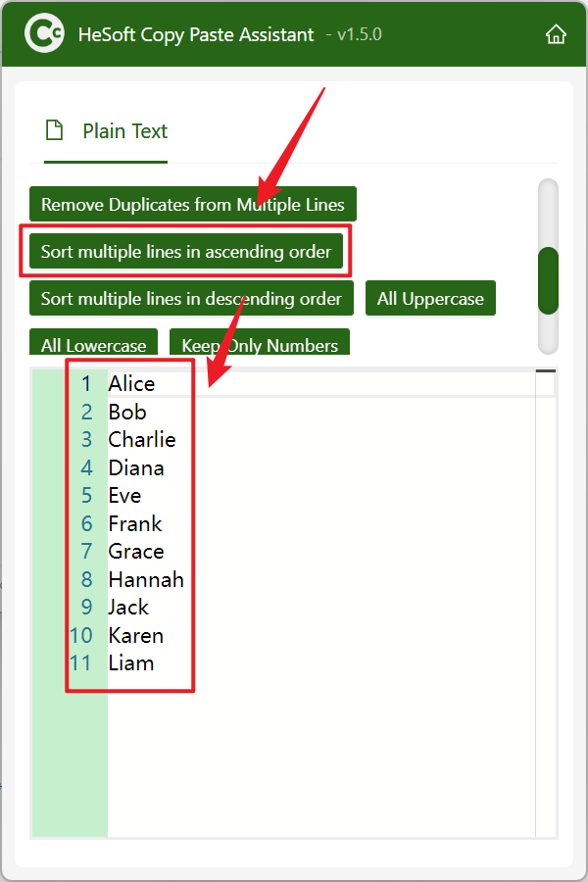
Task: Go to home via house icon
Action: coord(556,34)
